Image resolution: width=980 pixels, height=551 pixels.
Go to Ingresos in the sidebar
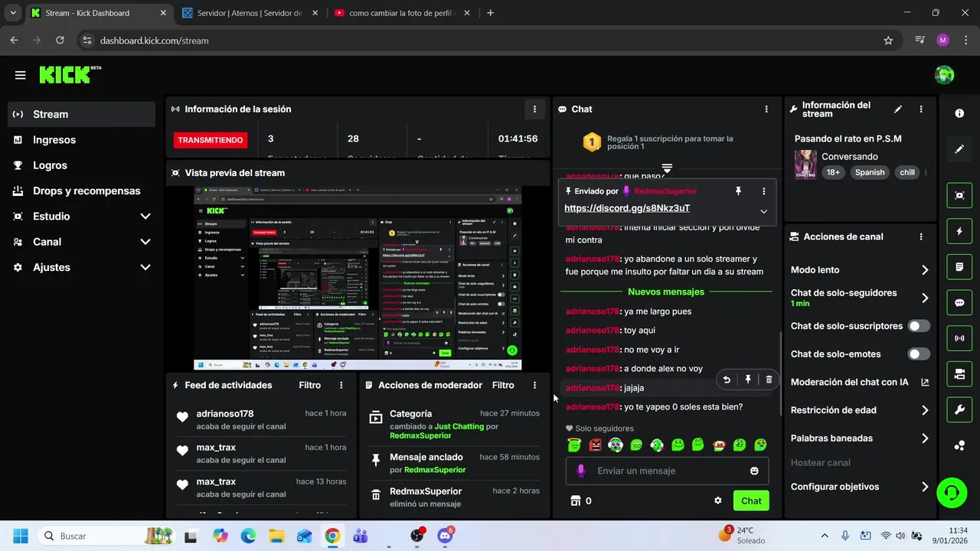[x=82, y=140]
